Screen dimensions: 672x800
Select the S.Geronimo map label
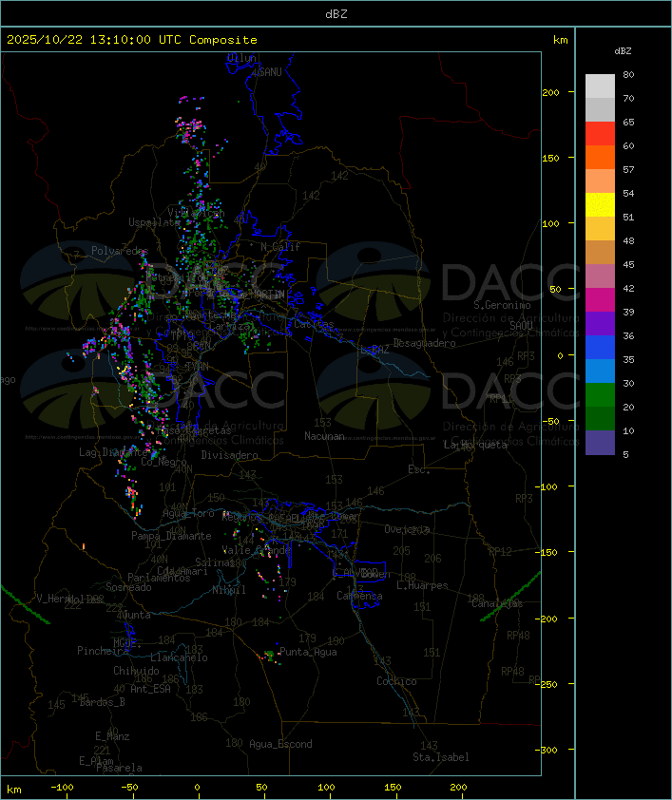pyautogui.click(x=502, y=305)
